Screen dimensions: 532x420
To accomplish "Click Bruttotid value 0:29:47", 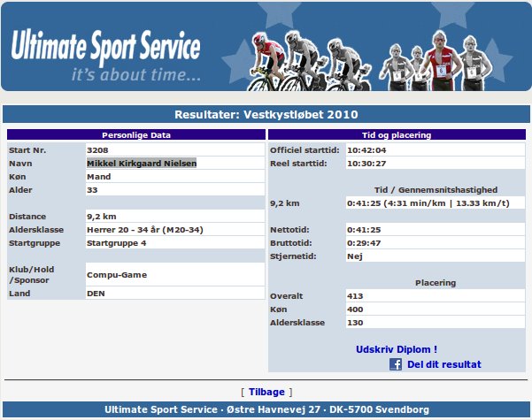I will 364,243.
